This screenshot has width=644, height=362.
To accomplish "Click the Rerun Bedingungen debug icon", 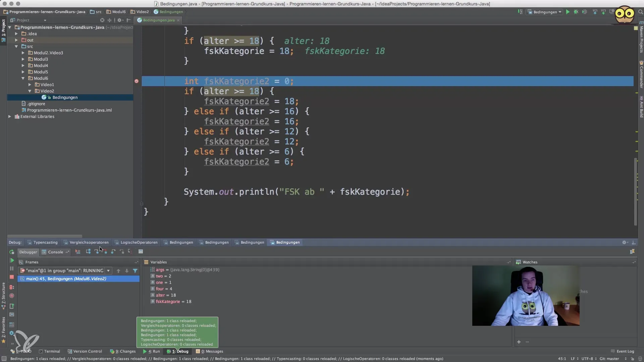I will 12,252.
